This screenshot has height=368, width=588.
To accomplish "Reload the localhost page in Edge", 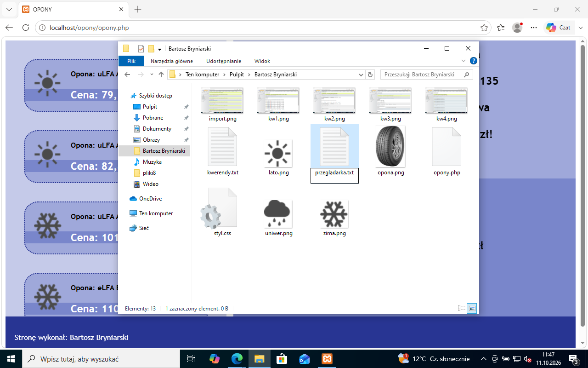I will (26, 28).
